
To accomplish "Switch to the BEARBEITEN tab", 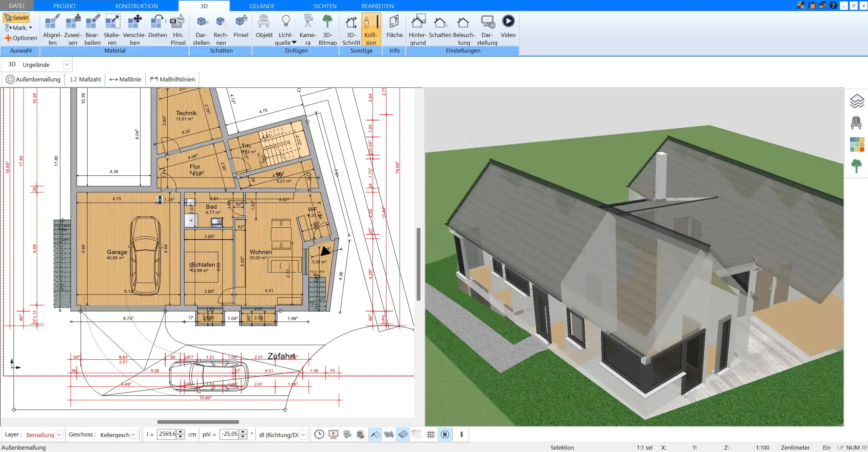I will click(377, 6).
